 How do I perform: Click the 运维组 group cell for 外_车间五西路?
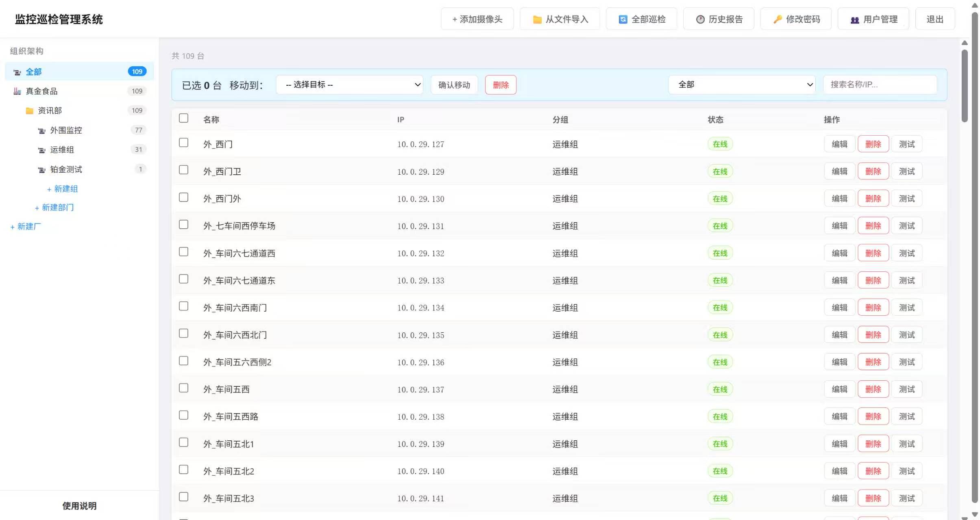[565, 416]
